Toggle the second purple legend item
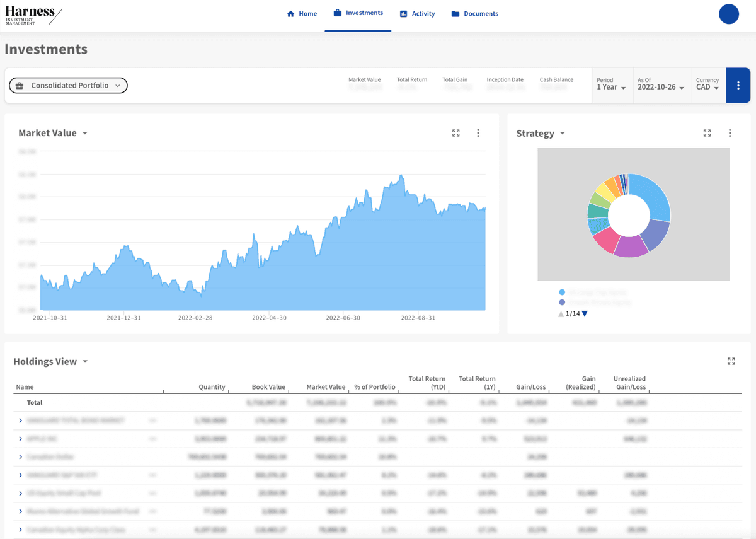 562,303
